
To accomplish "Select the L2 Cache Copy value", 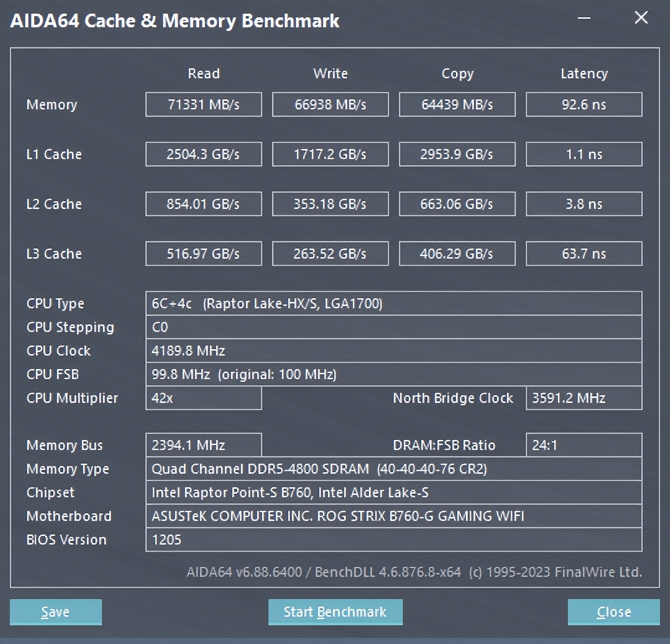I will 457,204.
